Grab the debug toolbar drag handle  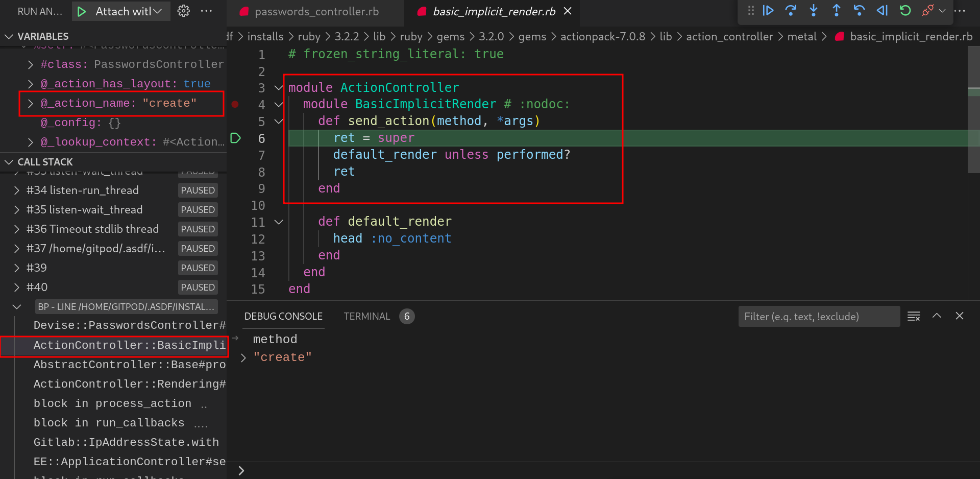pyautogui.click(x=751, y=11)
